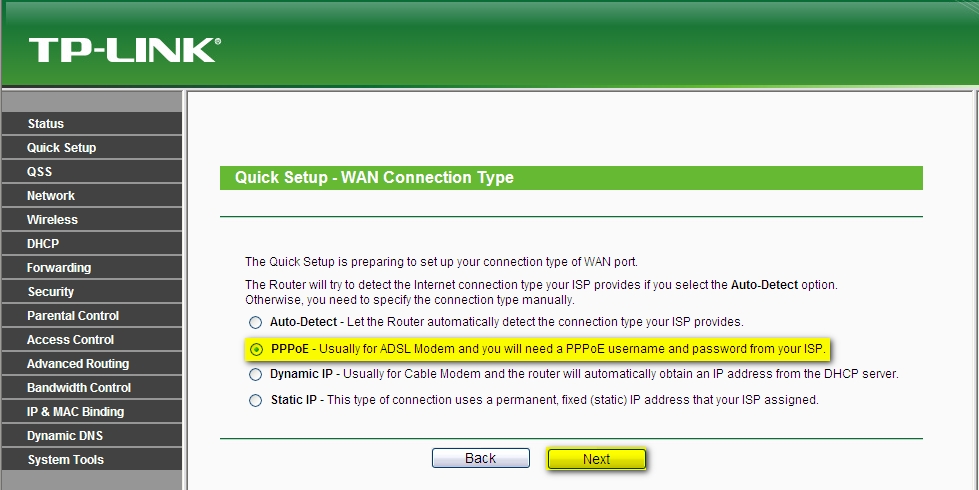Viewport: 979px width, 490px height.
Task: Click the TP-LINK logo
Action: click(x=125, y=50)
